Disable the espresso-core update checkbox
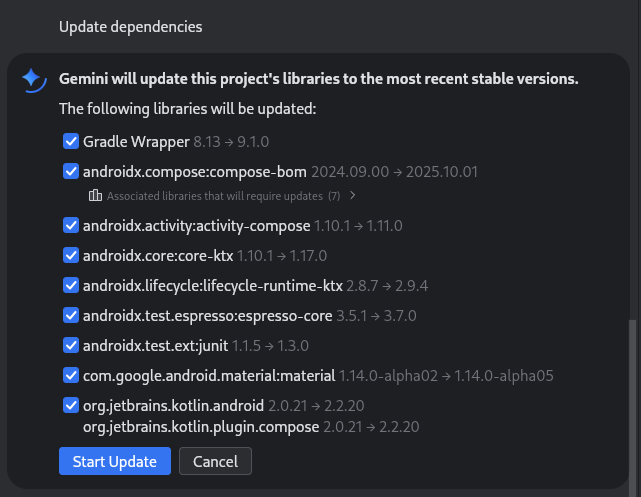The height and width of the screenshot is (497, 641). tap(71, 316)
